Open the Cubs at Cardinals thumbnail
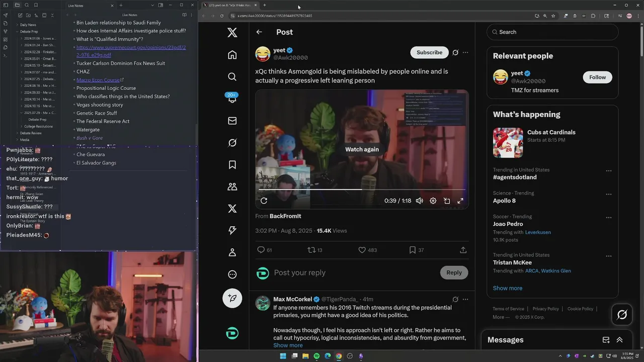 pos(508,143)
